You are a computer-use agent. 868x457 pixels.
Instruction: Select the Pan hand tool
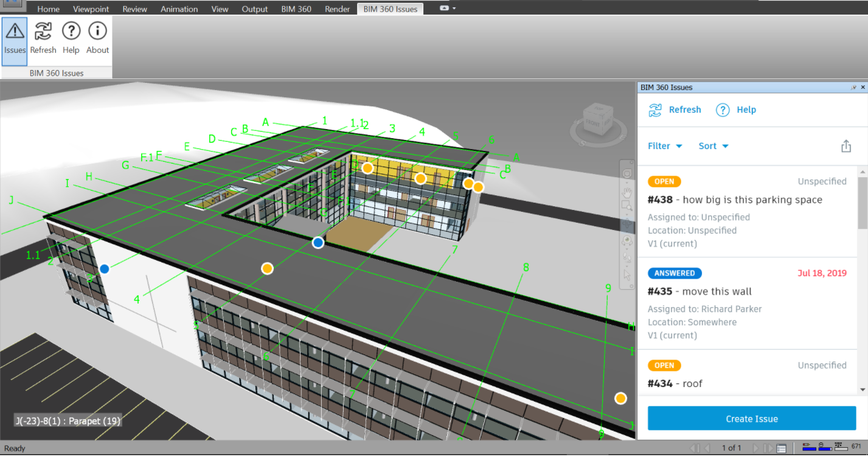(x=627, y=192)
